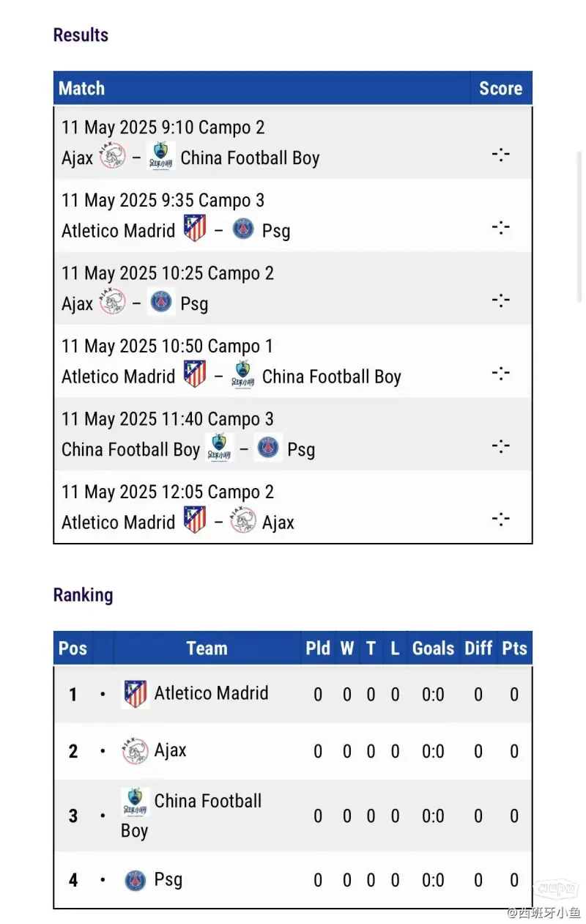Click China Football Boy logo in Ranking row 3
The height and width of the screenshot is (924, 586).
pos(136,802)
